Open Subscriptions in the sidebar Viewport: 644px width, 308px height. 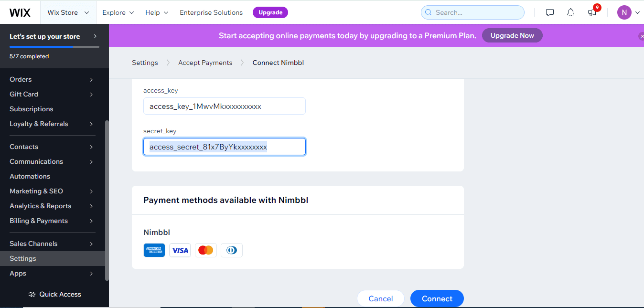click(53, 109)
